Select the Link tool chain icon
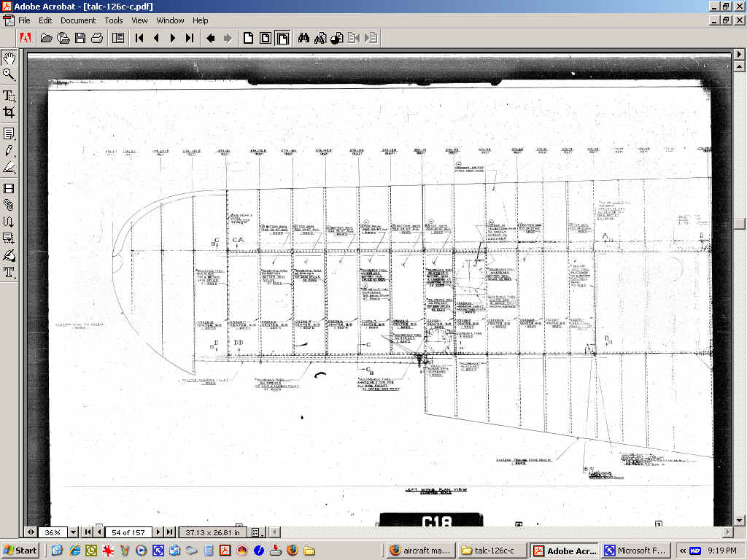The width and height of the screenshot is (747, 560). click(9, 205)
